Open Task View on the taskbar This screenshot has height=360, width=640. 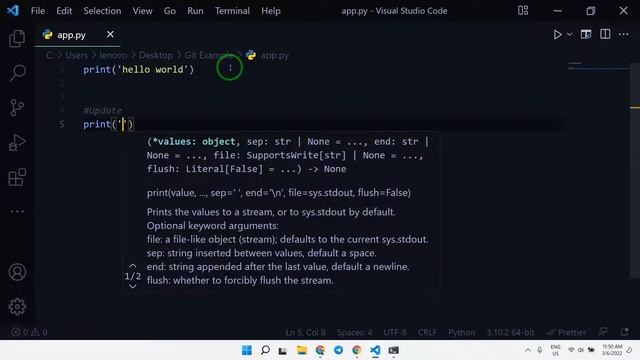click(282, 351)
